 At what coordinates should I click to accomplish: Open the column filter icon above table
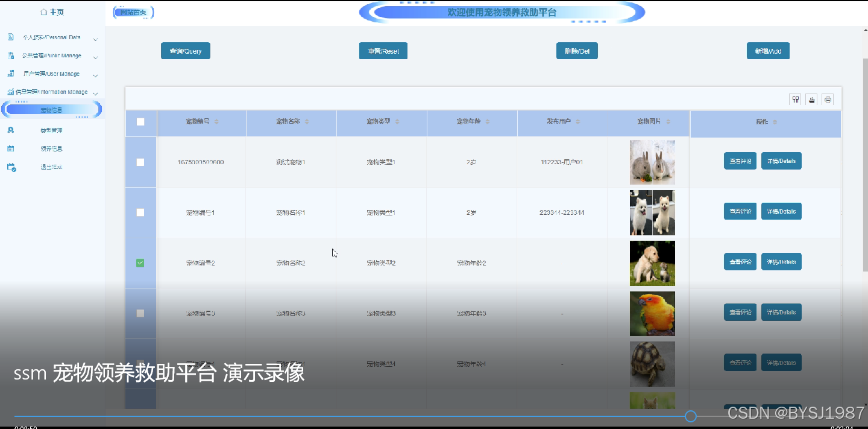tap(796, 100)
